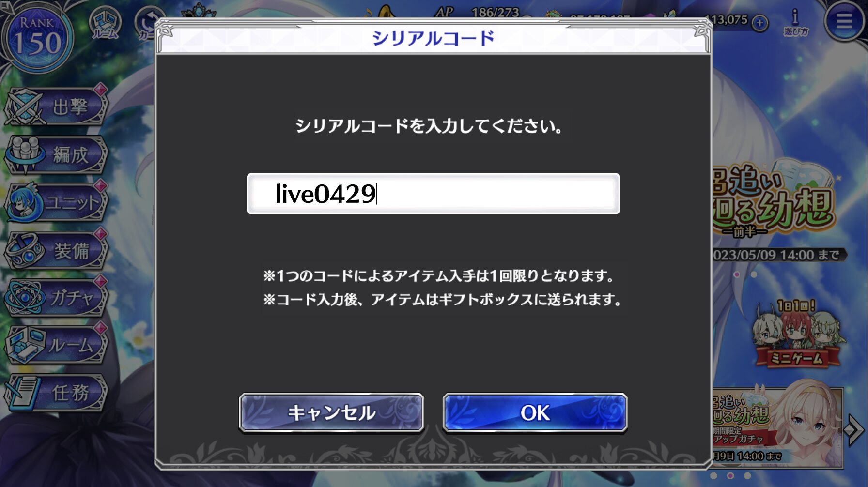This screenshot has width=868, height=487.
Task: Focus the serial code input field
Action: [x=434, y=194]
